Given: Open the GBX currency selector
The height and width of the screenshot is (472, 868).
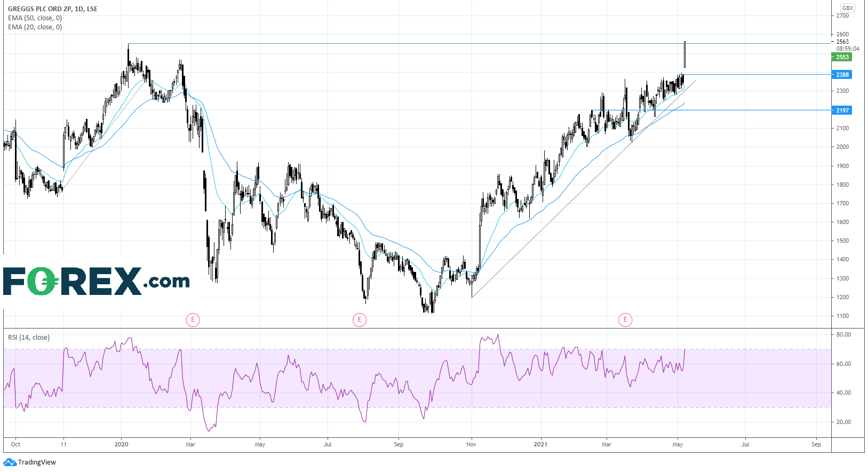Looking at the screenshot, I should click(x=847, y=8).
